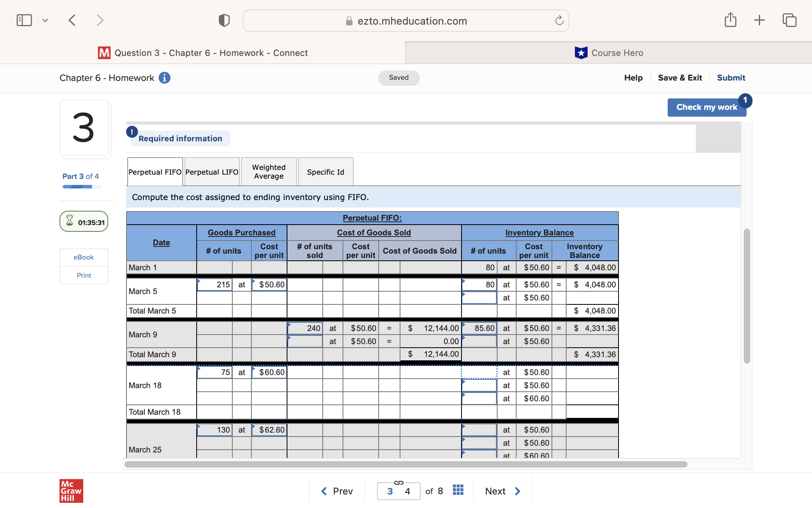The image size is (812, 508).
Task: Toggle the Safari sidebar icon
Action: (x=24, y=20)
